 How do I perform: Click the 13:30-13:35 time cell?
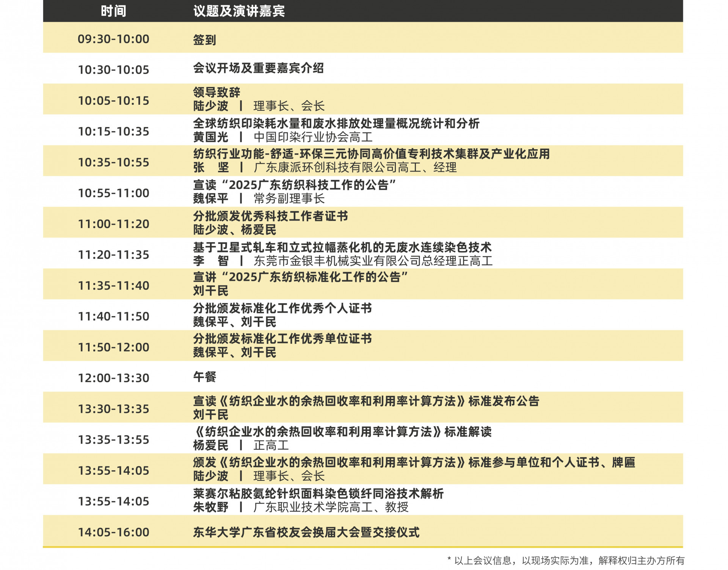point(113,409)
